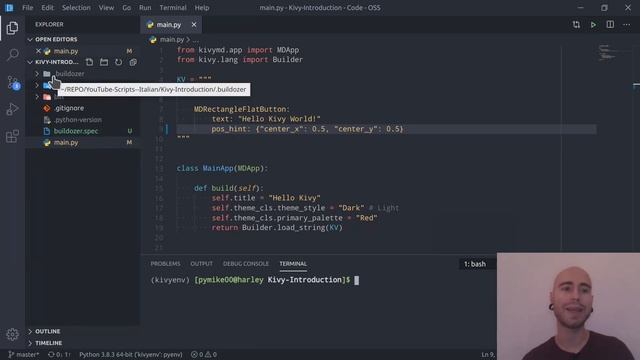
Task: Click the New File icon in explorer
Action: click(89, 62)
